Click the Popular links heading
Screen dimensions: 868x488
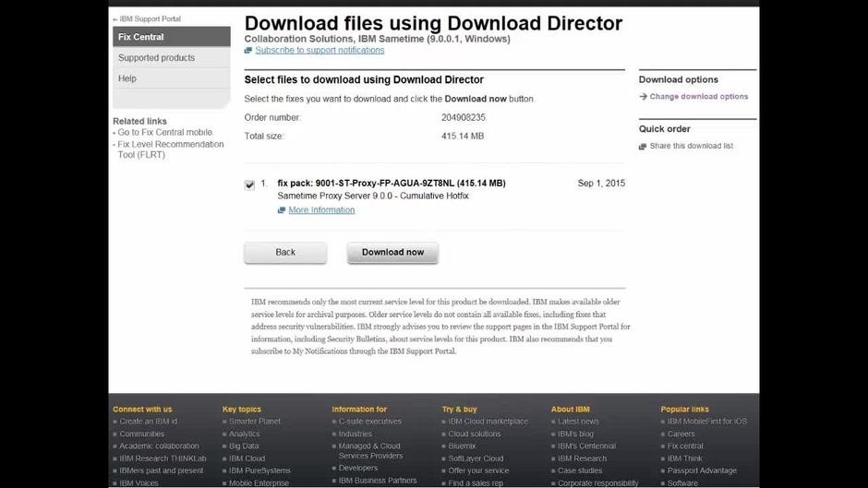pos(685,410)
